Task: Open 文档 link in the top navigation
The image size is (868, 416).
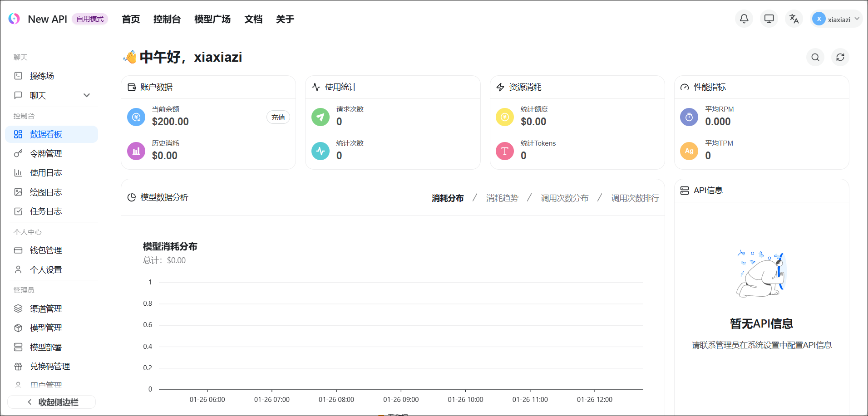Action: [253, 19]
